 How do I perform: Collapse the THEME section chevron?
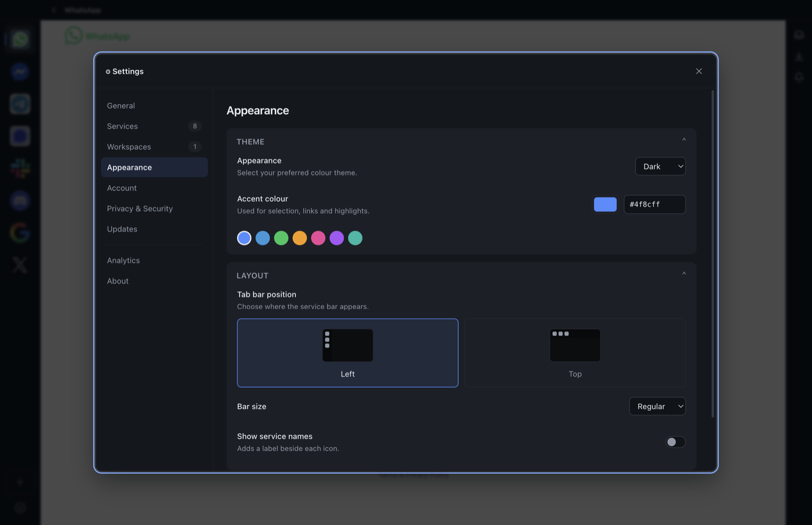(684, 140)
